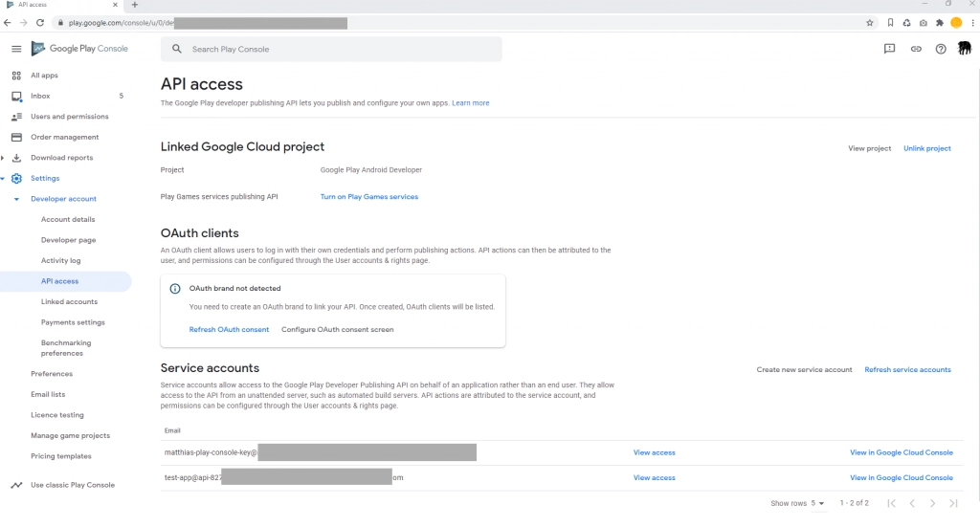
Task: Click Create new service account
Action: pos(804,369)
